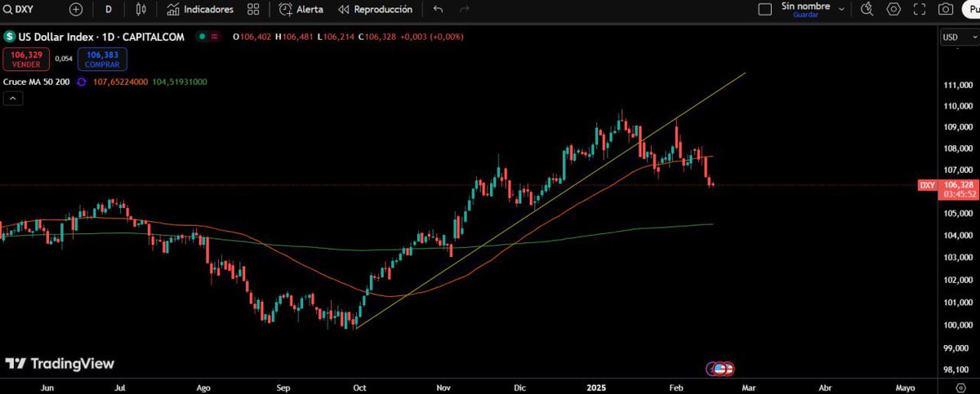Click the Publish button in the top toolbar
This screenshot has height=394, width=980.
click(972, 9)
